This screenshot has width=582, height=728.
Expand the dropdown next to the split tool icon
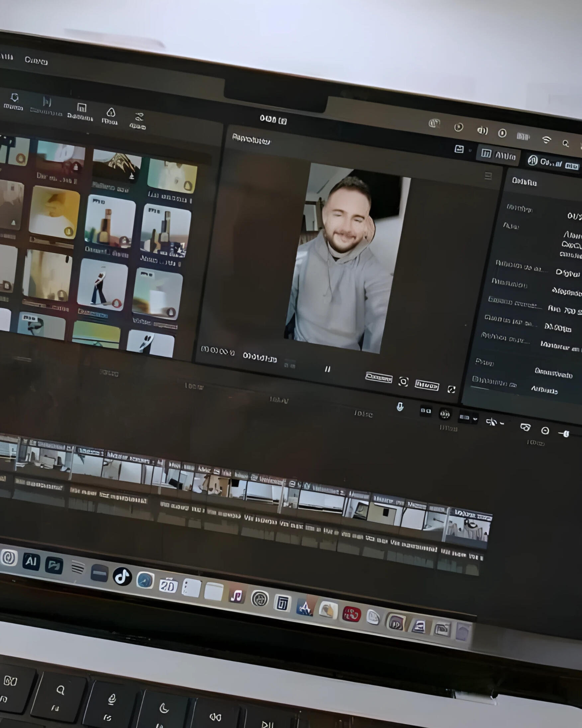[x=502, y=423]
